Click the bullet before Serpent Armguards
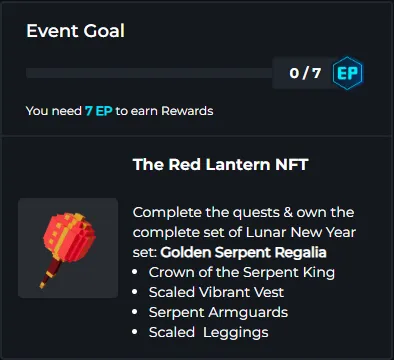 tap(135, 312)
